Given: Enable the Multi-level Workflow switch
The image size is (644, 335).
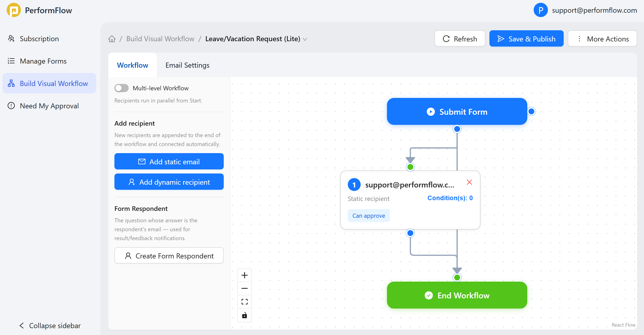Looking at the screenshot, I should coord(122,88).
